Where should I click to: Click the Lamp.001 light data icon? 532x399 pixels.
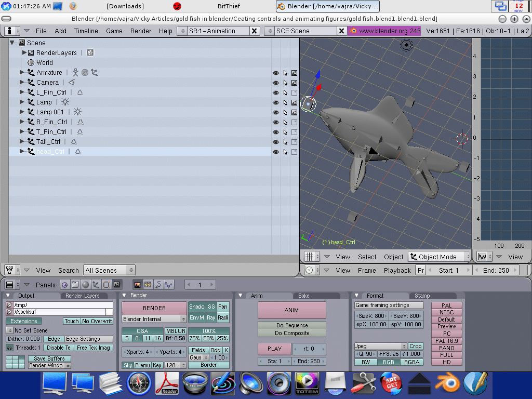coord(77,112)
